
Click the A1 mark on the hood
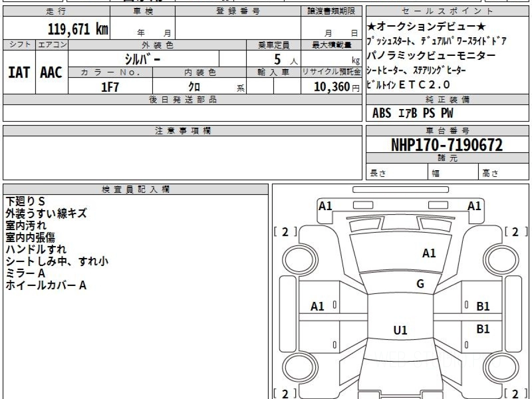point(429,254)
